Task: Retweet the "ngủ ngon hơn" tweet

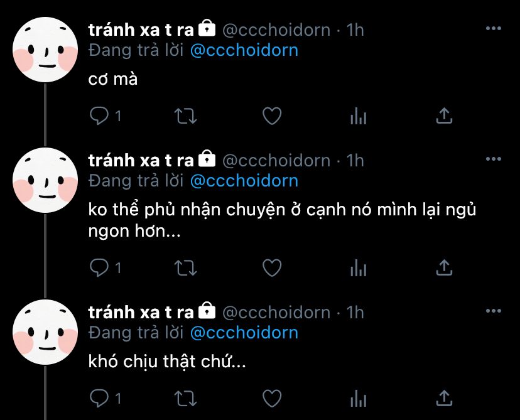Action: click(x=186, y=268)
